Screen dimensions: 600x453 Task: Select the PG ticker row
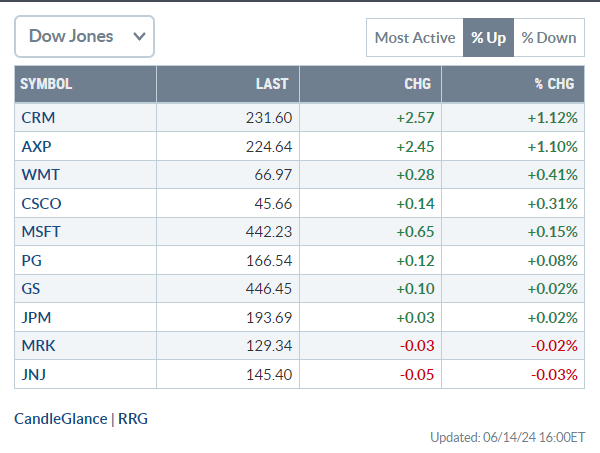coord(31,261)
